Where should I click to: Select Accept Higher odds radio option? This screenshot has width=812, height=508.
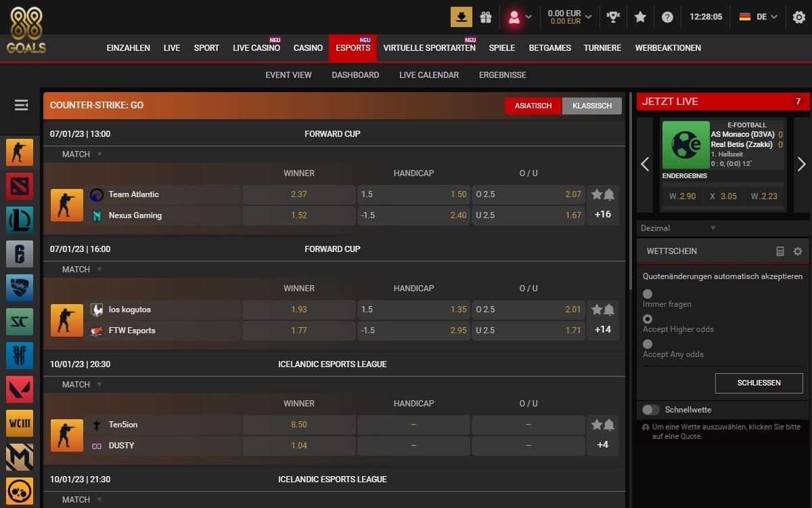[648, 319]
